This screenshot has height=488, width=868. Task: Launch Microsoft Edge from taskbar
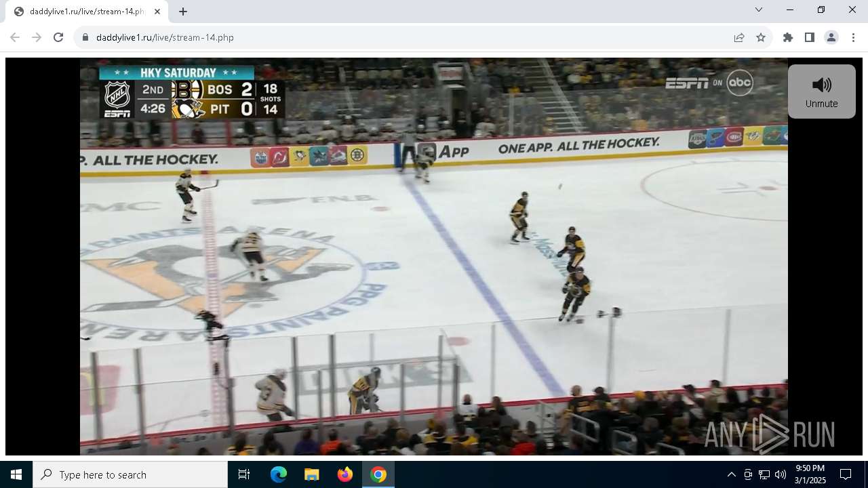pos(279,474)
